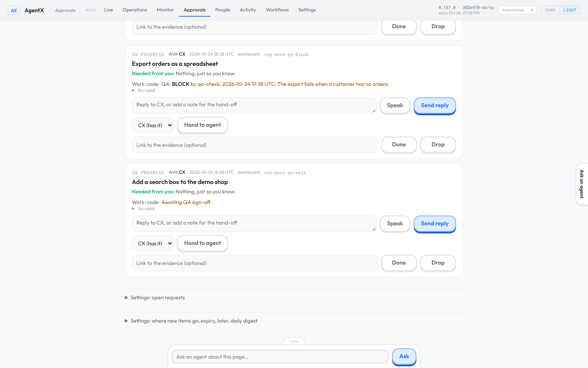Hand search box request to agent

pyautogui.click(x=202, y=243)
